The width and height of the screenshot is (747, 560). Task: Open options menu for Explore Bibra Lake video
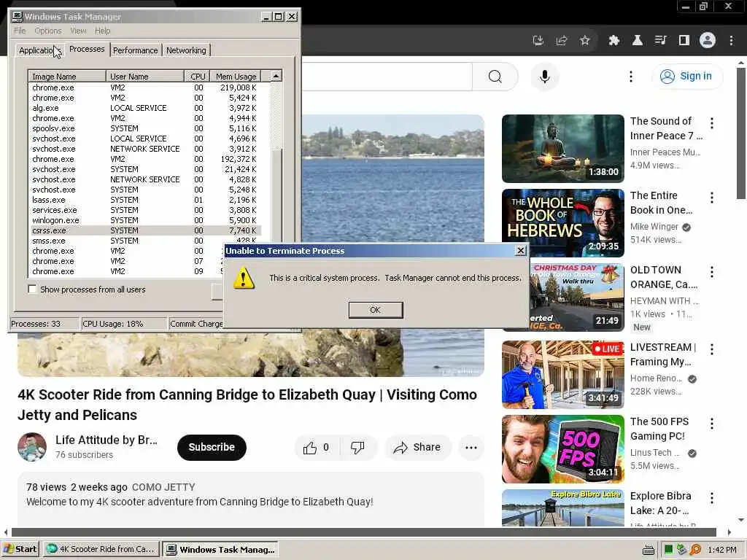click(712, 498)
